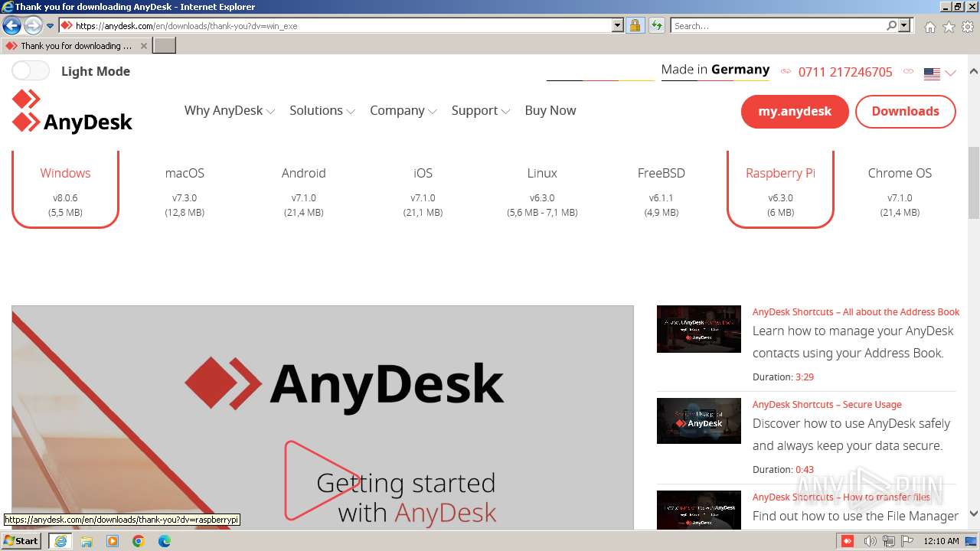Click the 12:10 AM system clock

(942, 541)
